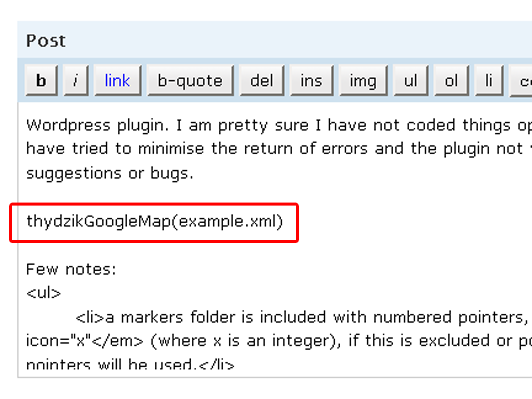Place cursor in "a markers folder" list item
The width and height of the screenshot is (532, 399).
(x=304, y=318)
